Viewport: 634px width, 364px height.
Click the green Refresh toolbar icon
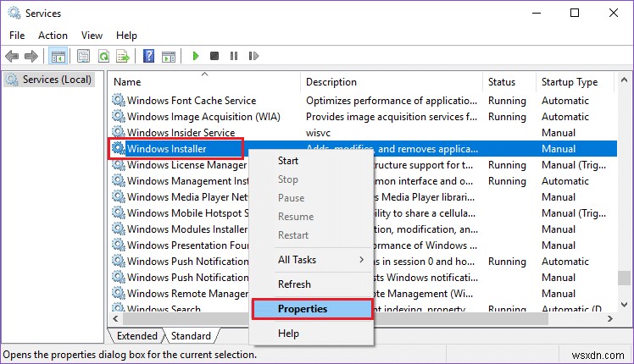[x=104, y=56]
